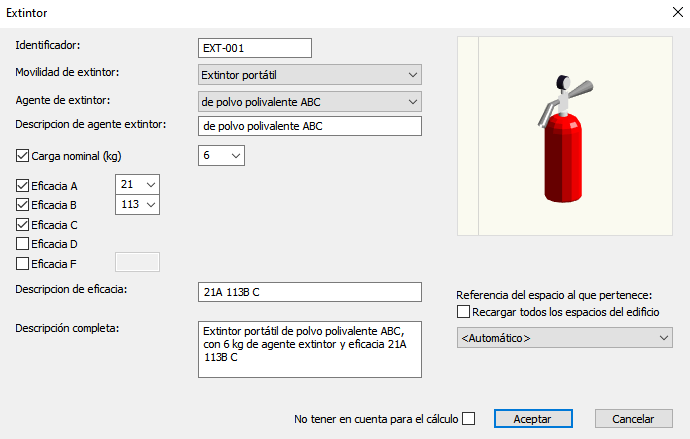Click Descripcion de agente extintor field

click(309, 126)
